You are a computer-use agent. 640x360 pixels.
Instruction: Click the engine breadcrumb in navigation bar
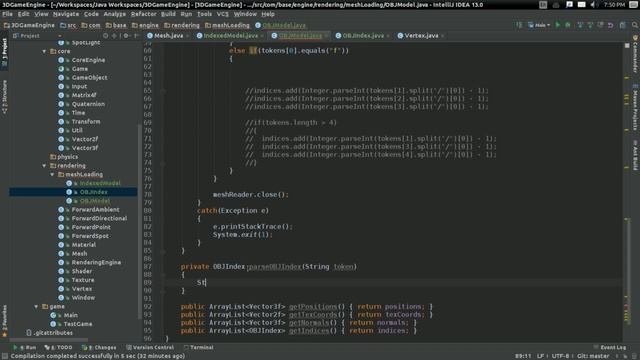(145, 25)
